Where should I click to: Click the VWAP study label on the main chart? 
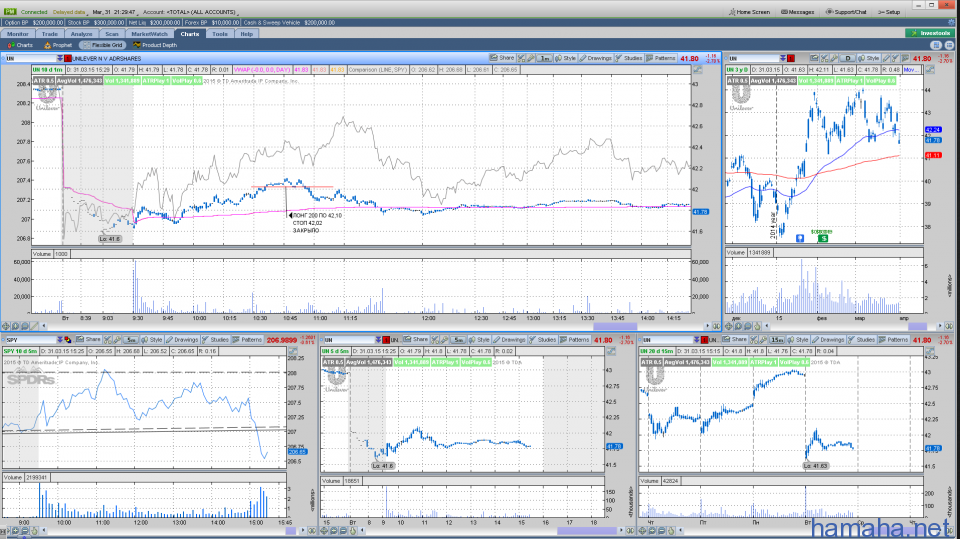pos(262,70)
